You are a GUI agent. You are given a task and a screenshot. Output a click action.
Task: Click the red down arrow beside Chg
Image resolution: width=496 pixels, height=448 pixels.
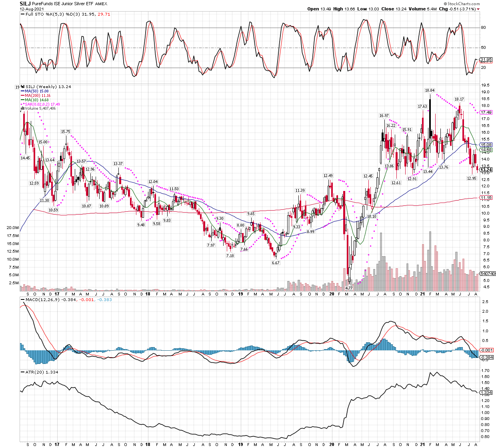click(x=478, y=9)
